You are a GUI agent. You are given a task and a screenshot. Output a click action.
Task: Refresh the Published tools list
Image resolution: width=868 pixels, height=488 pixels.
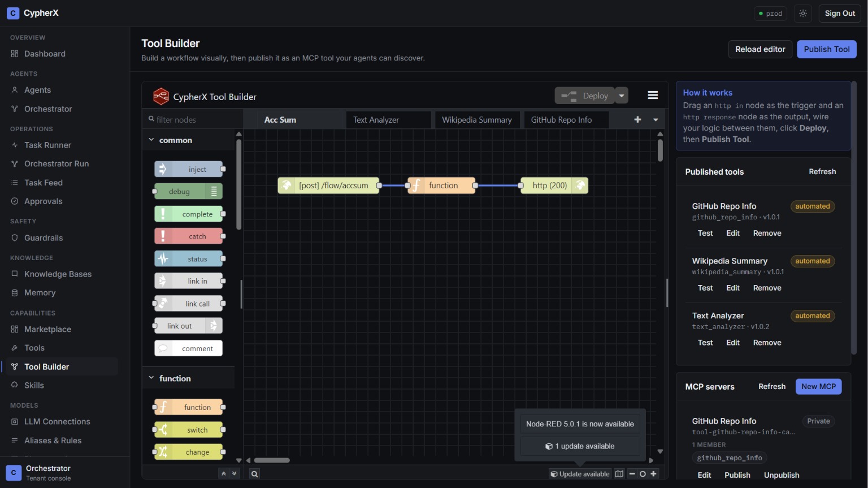click(822, 172)
